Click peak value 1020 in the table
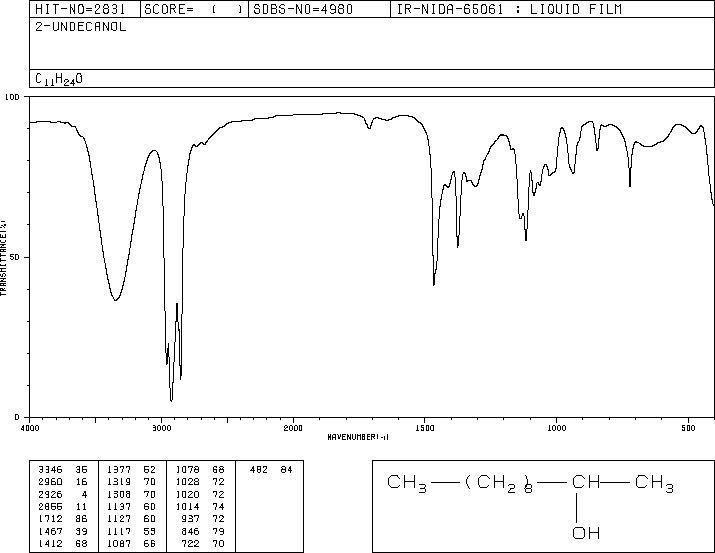Screen dimensions: 715x553 point(188,494)
